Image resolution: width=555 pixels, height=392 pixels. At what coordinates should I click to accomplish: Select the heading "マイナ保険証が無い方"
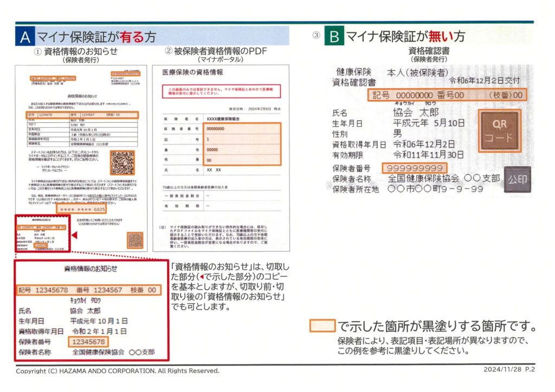coord(405,36)
